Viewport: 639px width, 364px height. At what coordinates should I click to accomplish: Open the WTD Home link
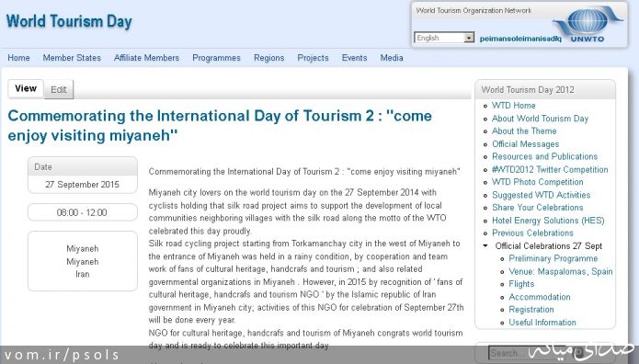(x=513, y=106)
